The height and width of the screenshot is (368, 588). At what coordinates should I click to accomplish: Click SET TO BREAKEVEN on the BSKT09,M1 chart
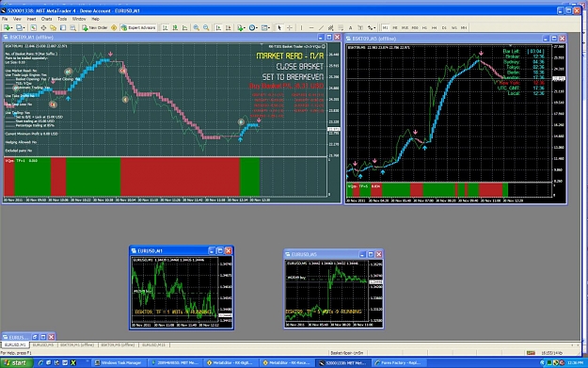pos(293,77)
